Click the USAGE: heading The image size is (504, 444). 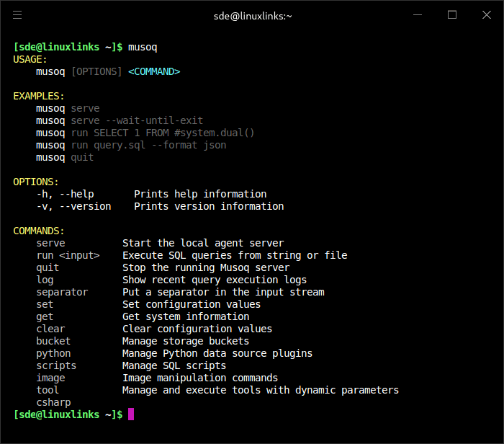[x=30, y=60]
